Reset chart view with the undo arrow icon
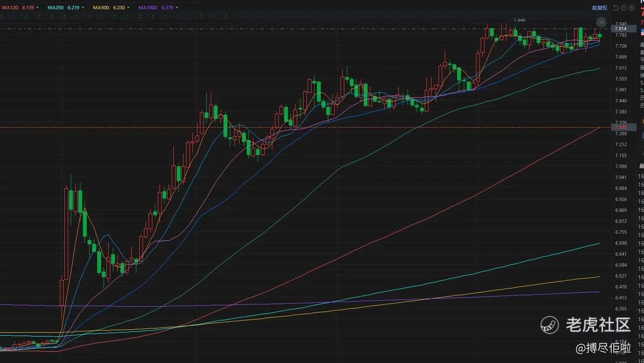This screenshot has width=644, height=363. [615, 8]
